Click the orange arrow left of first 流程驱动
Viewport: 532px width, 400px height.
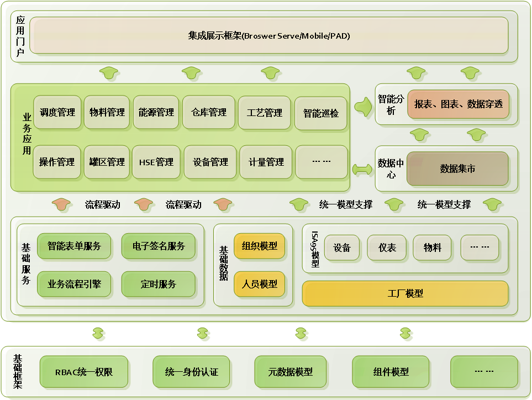pyautogui.click(x=61, y=204)
